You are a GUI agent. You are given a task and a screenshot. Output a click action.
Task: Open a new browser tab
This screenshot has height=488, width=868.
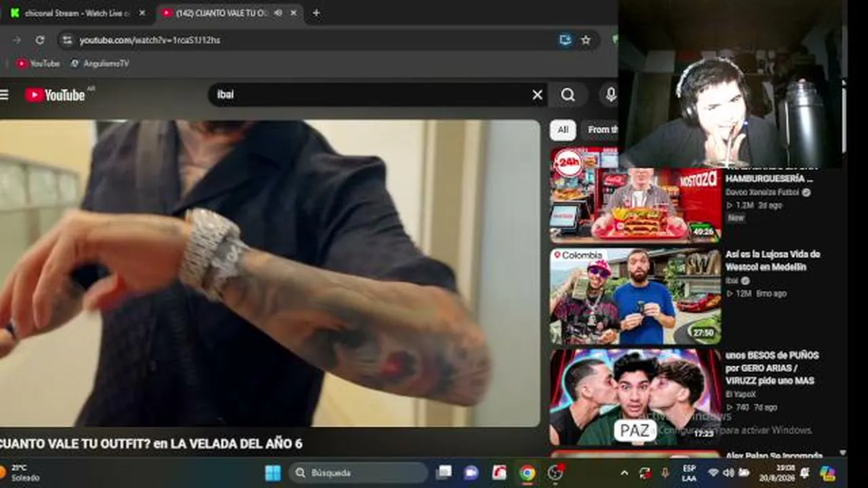[x=316, y=13]
